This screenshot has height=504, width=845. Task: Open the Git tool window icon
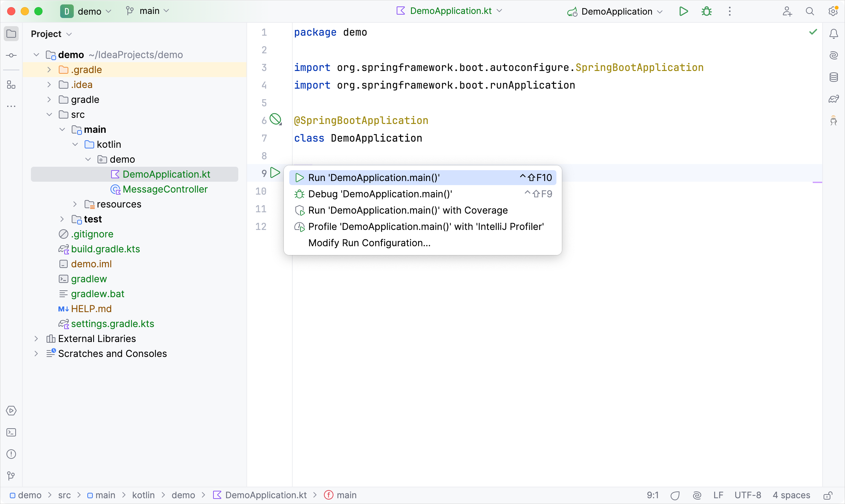11,476
